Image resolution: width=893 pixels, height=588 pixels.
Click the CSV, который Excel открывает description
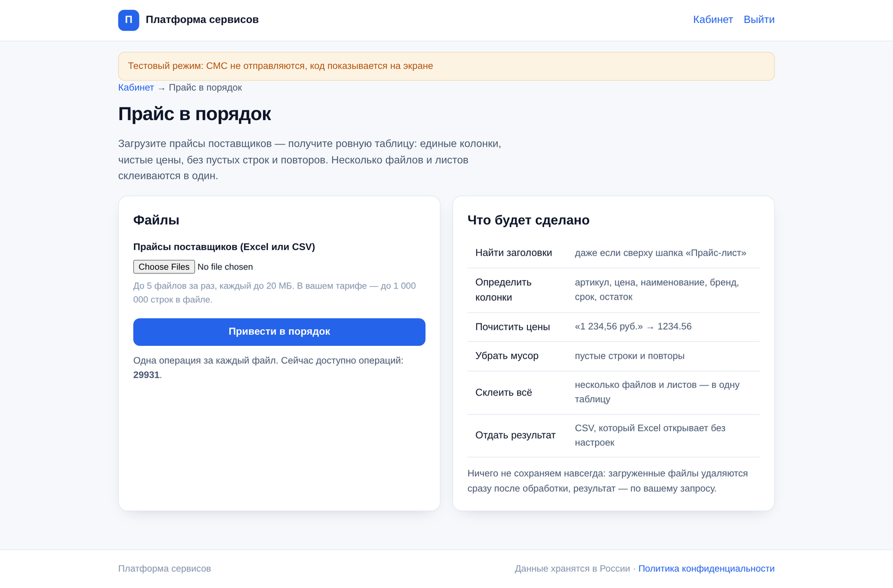[650, 435]
